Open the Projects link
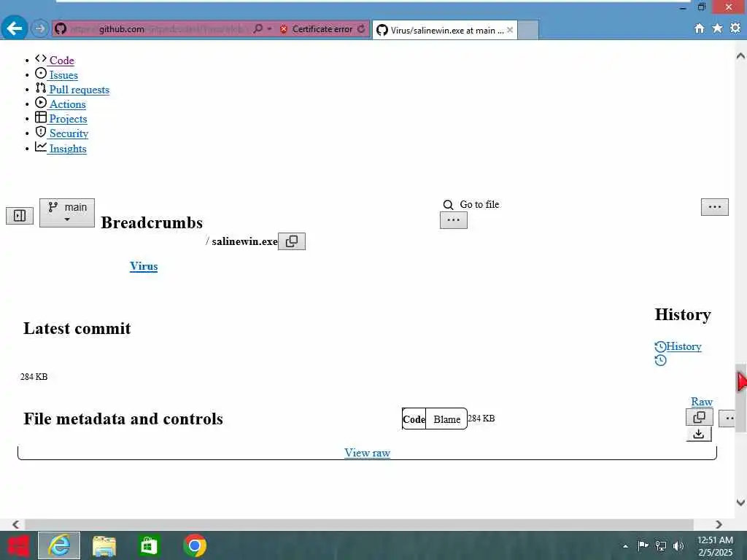Screen dimensions: 747x560 coord(68,119)
